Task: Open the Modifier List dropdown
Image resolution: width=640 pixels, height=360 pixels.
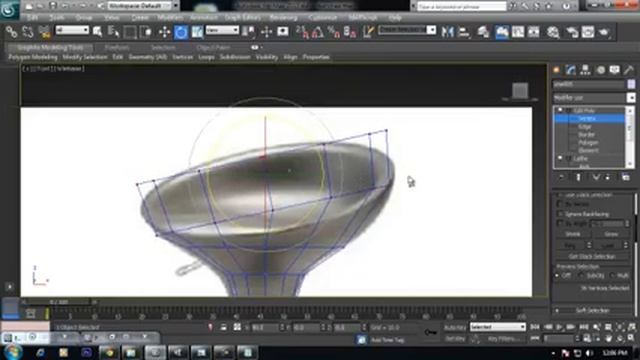Action: 594,98
